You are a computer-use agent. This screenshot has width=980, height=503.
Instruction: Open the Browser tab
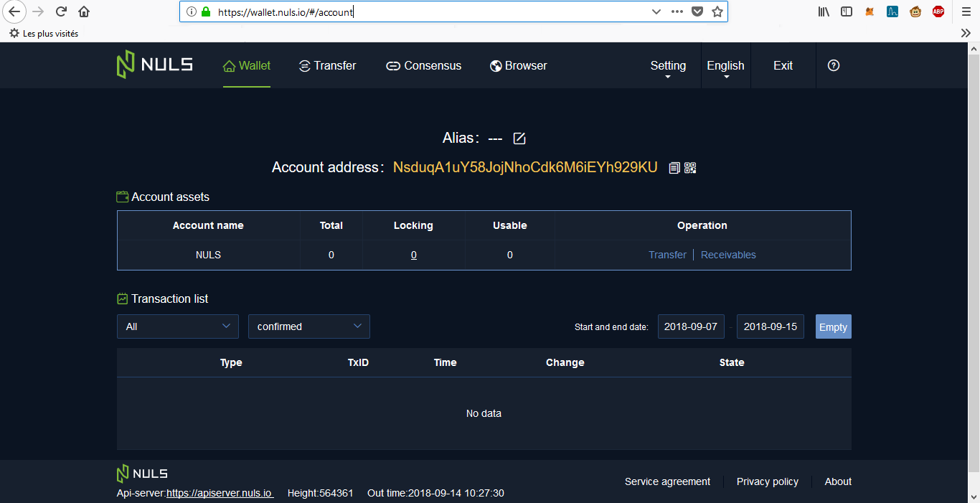pos(518,65)
